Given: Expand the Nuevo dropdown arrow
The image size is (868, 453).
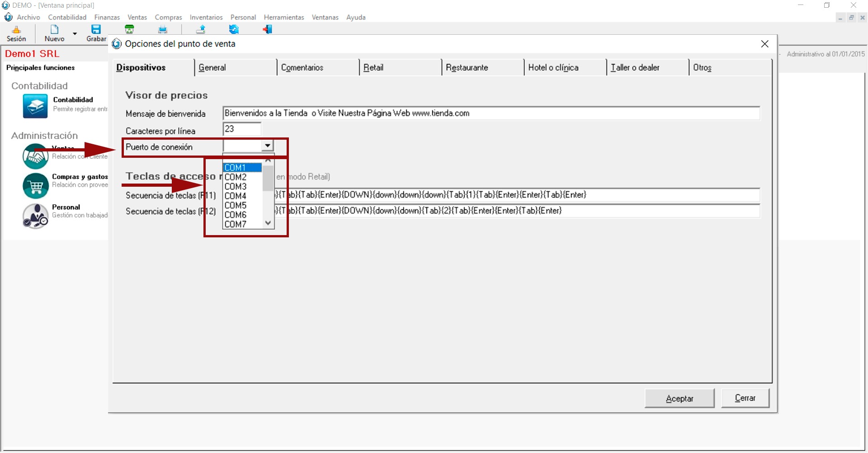Looking at the screenshot, I should (75, 34).
